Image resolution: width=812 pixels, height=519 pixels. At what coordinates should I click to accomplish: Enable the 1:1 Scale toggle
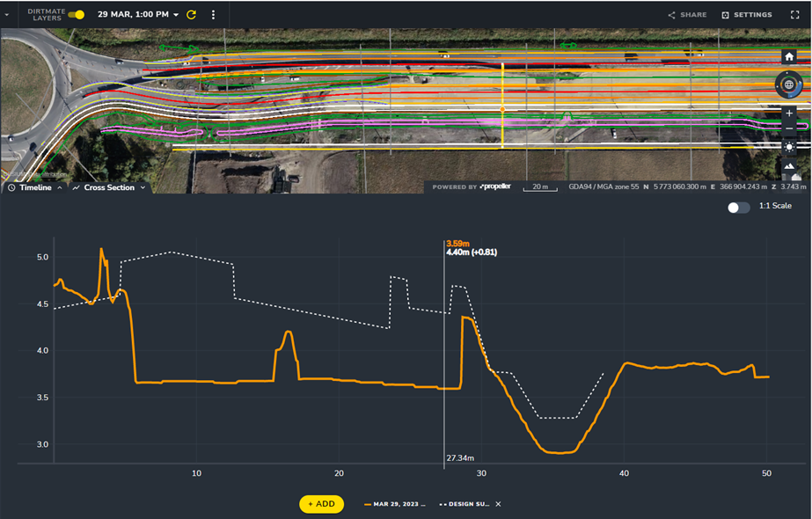click(x=739, y=207)
